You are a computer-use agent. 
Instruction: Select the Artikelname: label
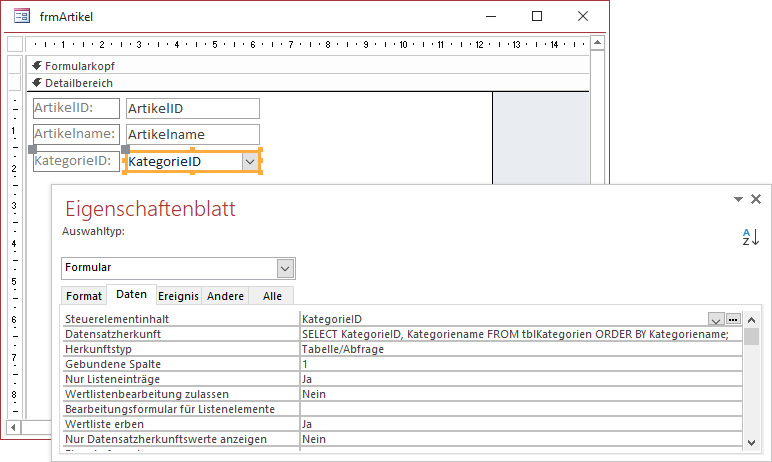tap(76, 134)
